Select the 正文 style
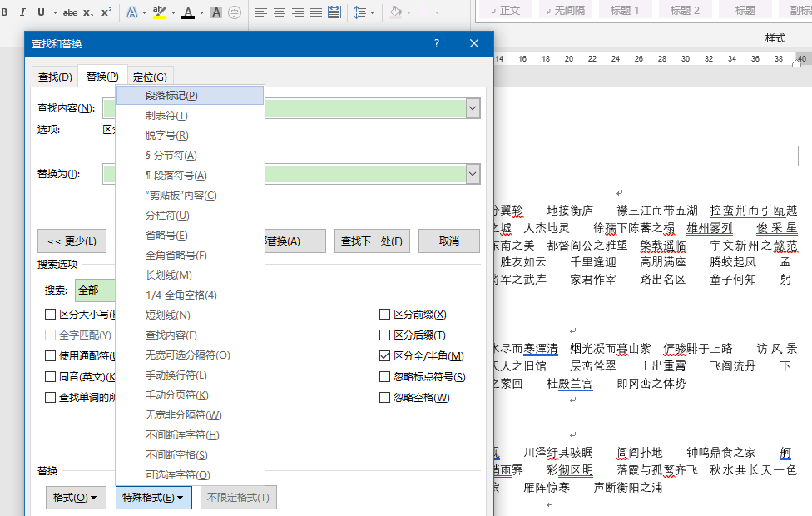Viewport: 812px width, 516px height. click(506, 10)
